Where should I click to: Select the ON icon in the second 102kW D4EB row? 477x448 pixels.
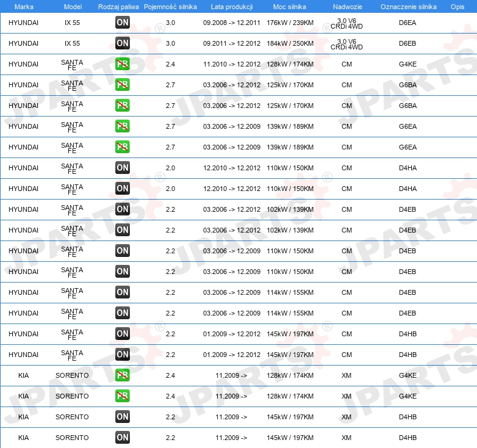pyautogui.click(x=123, y=229)
